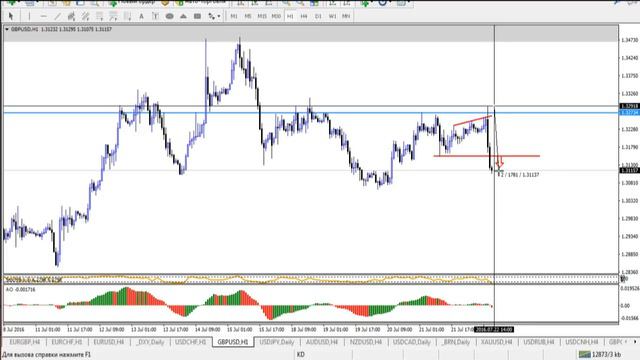Open the EURCHF,H1 chart tab
This screenshot has width=640, height=360.
(x=67, y=342)
